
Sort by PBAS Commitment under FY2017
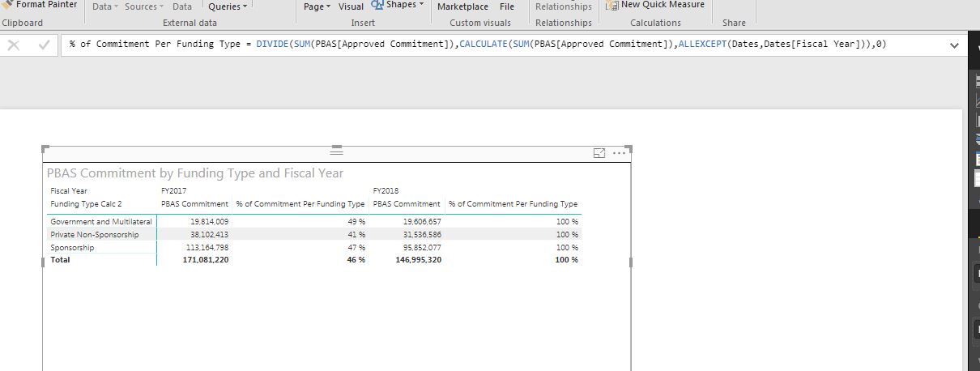pos(194,204)
